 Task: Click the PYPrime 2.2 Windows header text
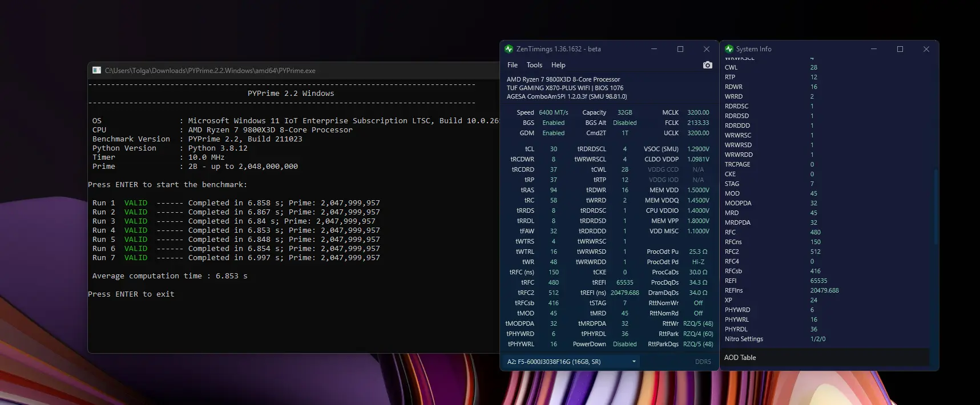[x=291, y=94]
